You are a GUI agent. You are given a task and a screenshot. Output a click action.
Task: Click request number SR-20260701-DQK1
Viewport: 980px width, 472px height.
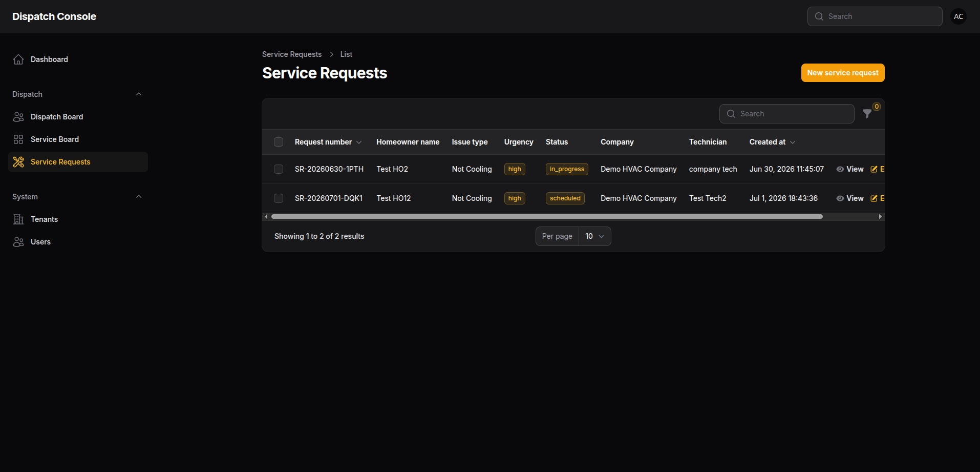pyautogui.click(x=329, y=198)
